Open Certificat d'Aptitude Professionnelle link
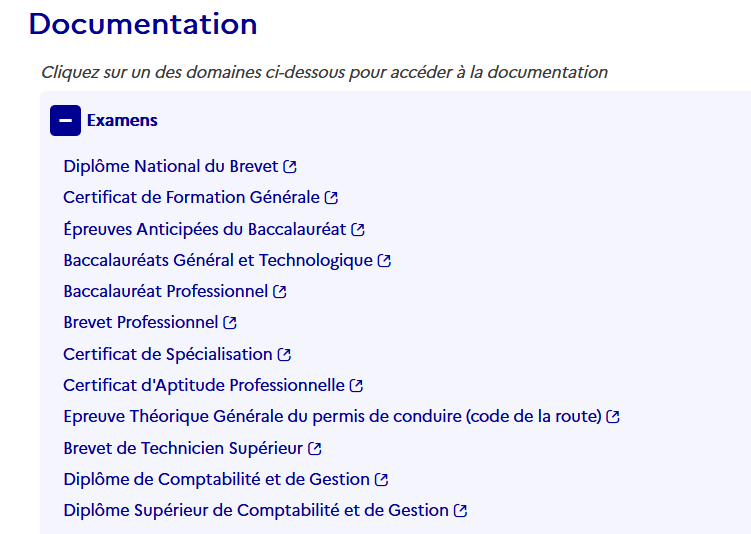The image size is (751, 534). tap(203, 385)
